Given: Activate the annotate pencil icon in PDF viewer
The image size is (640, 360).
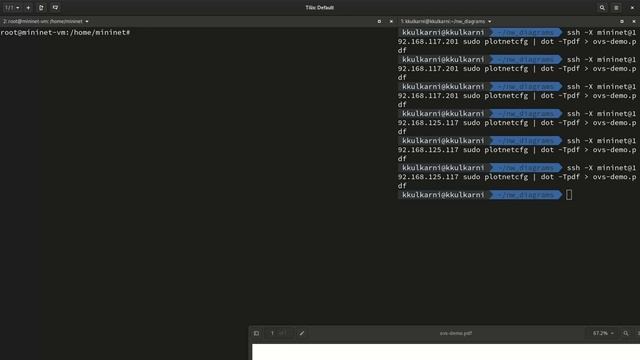Looking at the screenshot, I should 302,333.
